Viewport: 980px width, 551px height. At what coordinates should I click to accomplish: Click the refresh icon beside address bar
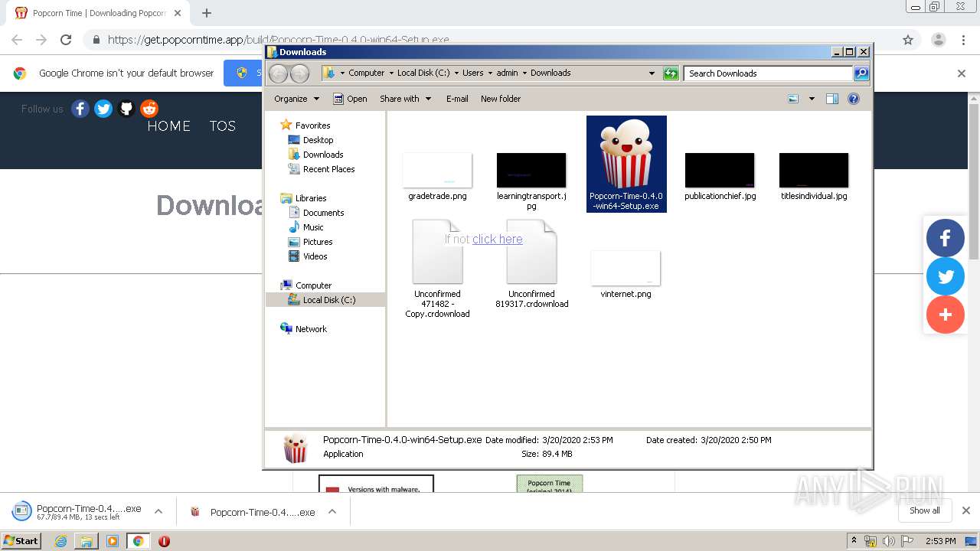671,73
